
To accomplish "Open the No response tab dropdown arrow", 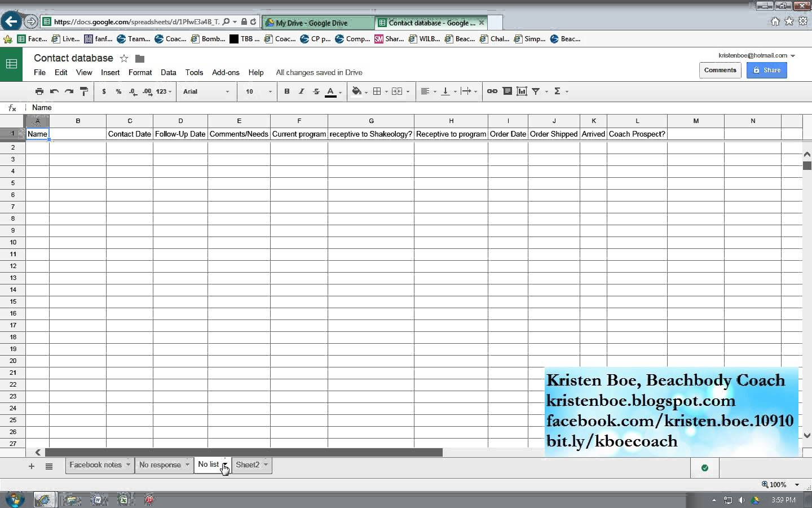I will [187, 465].
